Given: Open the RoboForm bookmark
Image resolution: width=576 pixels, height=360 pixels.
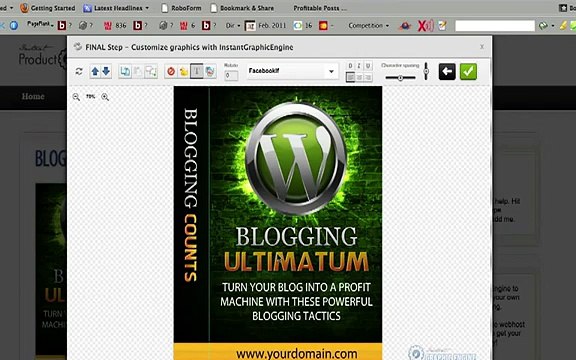Looking at the screenshot, I should click(x=181, y=8).
